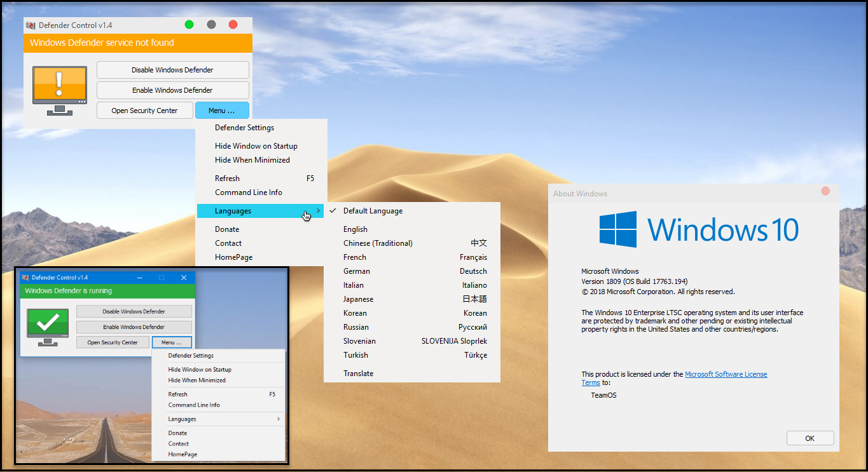Choose Chinese (Traditional) language
This screenshot has width=868, height=472.
[x=412, y=243]
